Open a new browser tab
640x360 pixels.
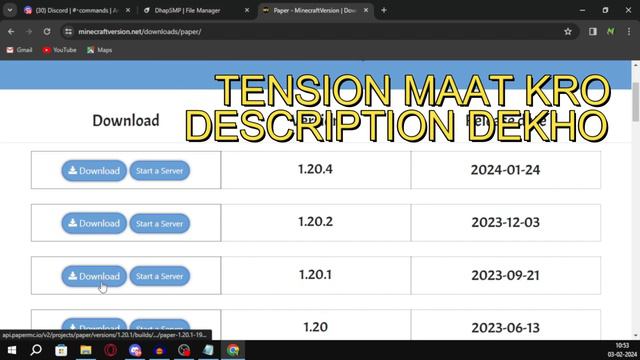[384, 10]
